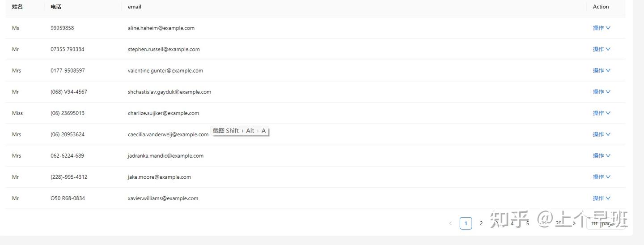Open 操作 dropdown for xavier.williams row

pyautogui.click(x=601, y=198)
